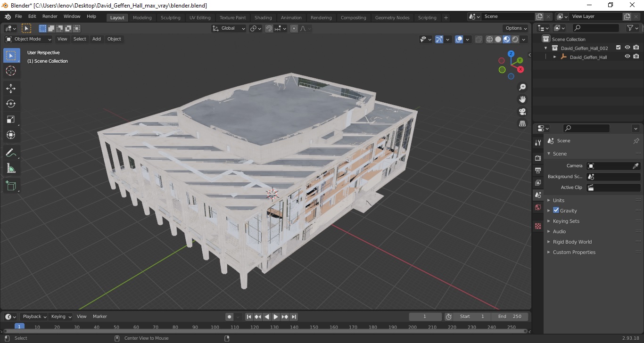Image resolution: width=644 pixels, height=343 pixels.
Task: Activate the 3D Cursor tool
Action: pos(11,71)
